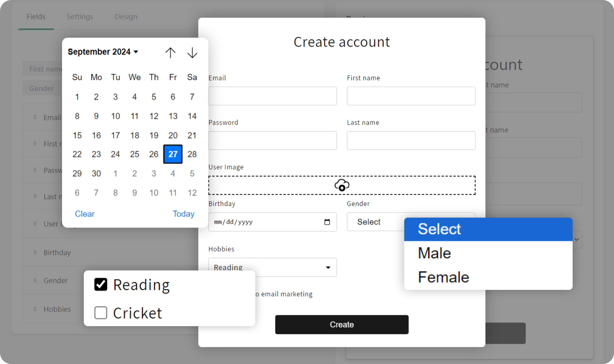Image resolution: width=614 pixels, height=364 pixels.
Task: Click the First name input field
Action: coord(411,96)
